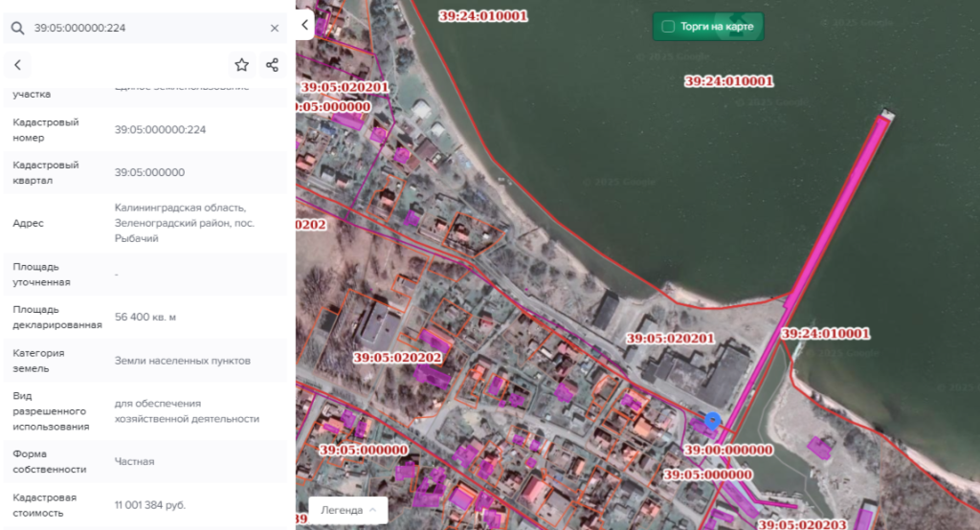Screen dimensions: 980x530
Task: Click the magnifier search icon
Action: (x=17, y=29)
